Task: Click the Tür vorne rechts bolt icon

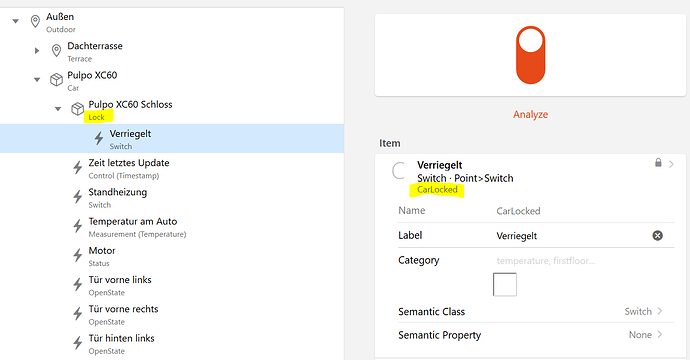Action: tap(78, 313)
